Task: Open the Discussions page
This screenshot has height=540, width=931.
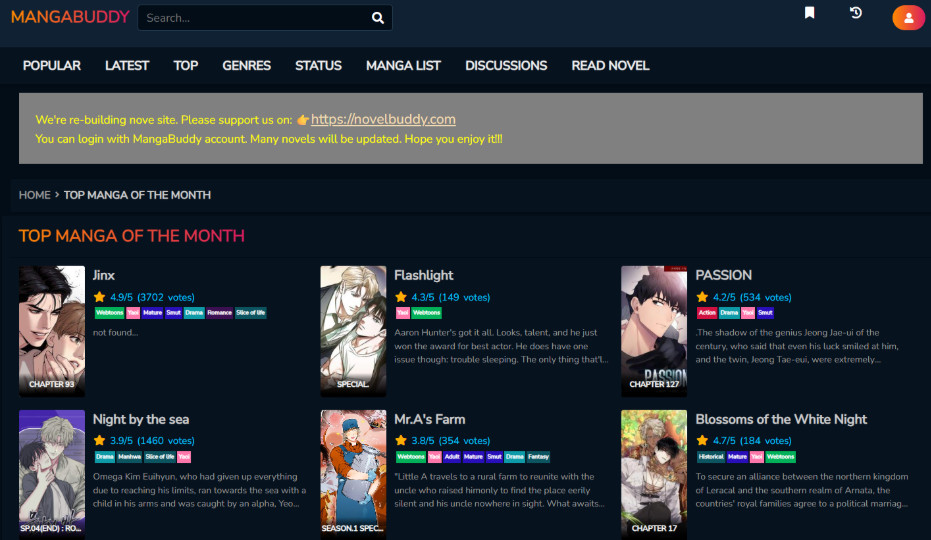Action: pyautogui.click(x=506, y=65)
